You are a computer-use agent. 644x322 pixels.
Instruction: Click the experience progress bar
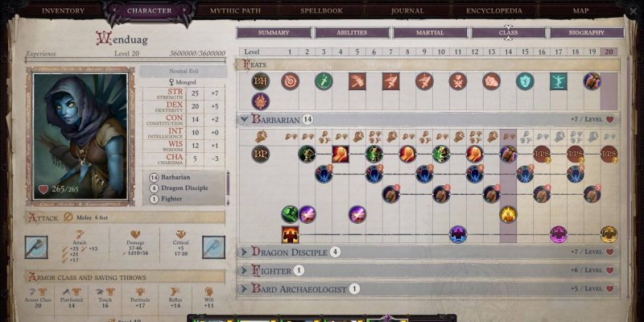coord(126,60)
